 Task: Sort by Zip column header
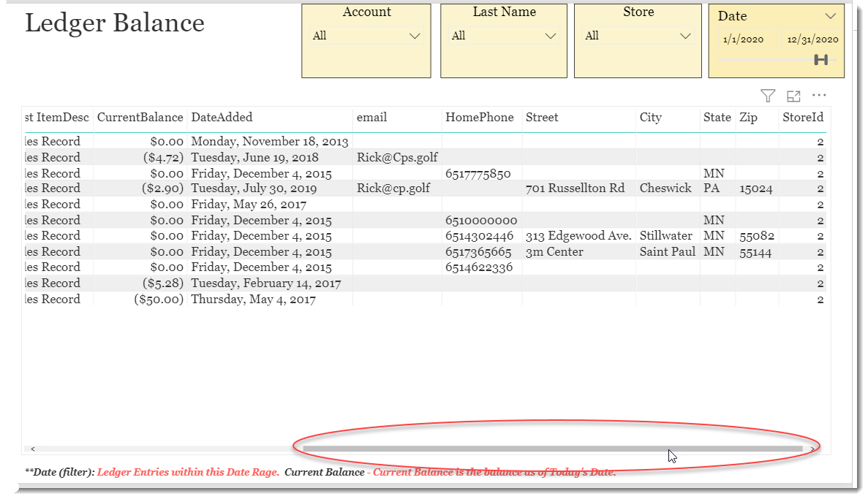coord(748,118)
